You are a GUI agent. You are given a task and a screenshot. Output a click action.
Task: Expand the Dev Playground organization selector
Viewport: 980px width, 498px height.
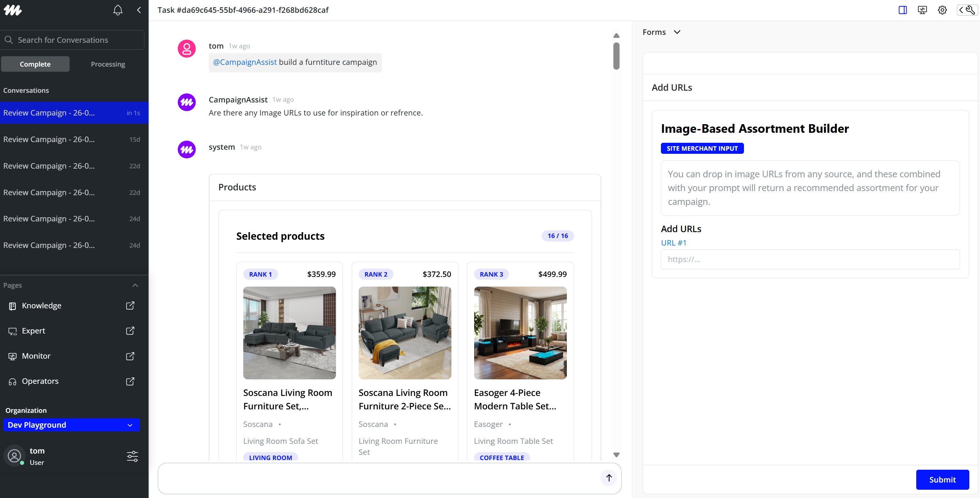coord(130,425)
